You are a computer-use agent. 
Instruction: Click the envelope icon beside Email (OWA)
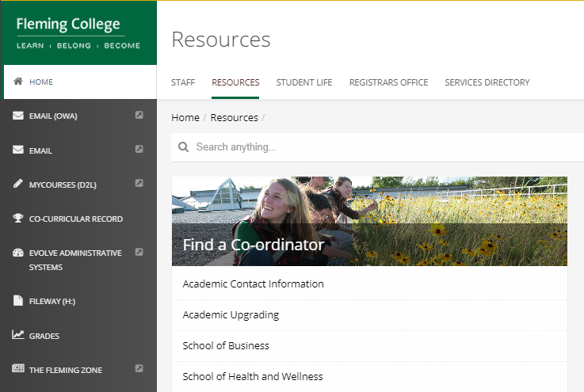(x=18, y=116)
